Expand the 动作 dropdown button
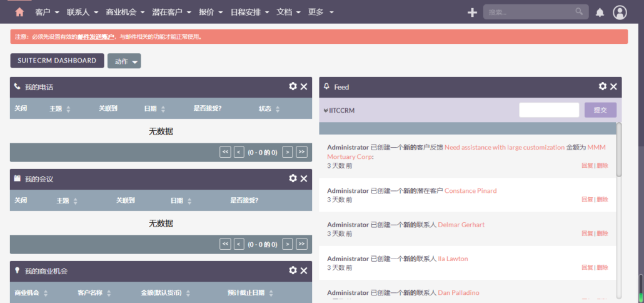 [x=124, y=61]
